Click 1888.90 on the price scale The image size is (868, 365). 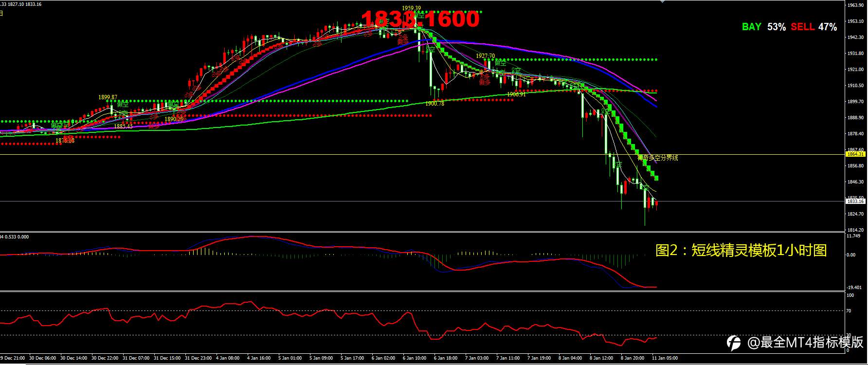[x=855, y=118]
